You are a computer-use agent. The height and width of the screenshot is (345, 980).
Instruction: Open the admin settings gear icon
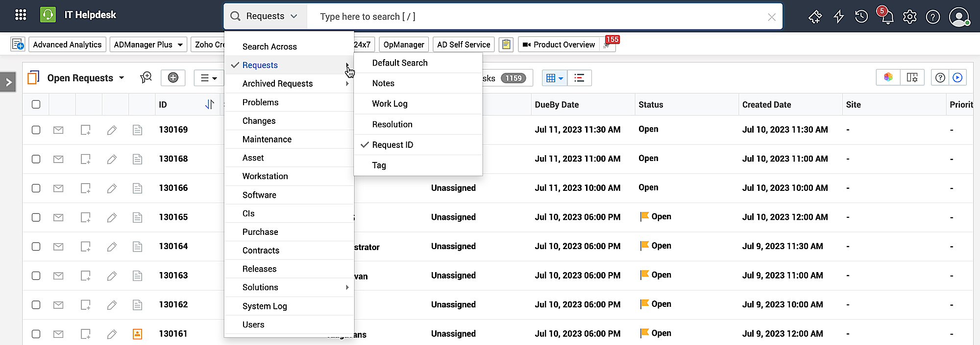pos(910,17)
